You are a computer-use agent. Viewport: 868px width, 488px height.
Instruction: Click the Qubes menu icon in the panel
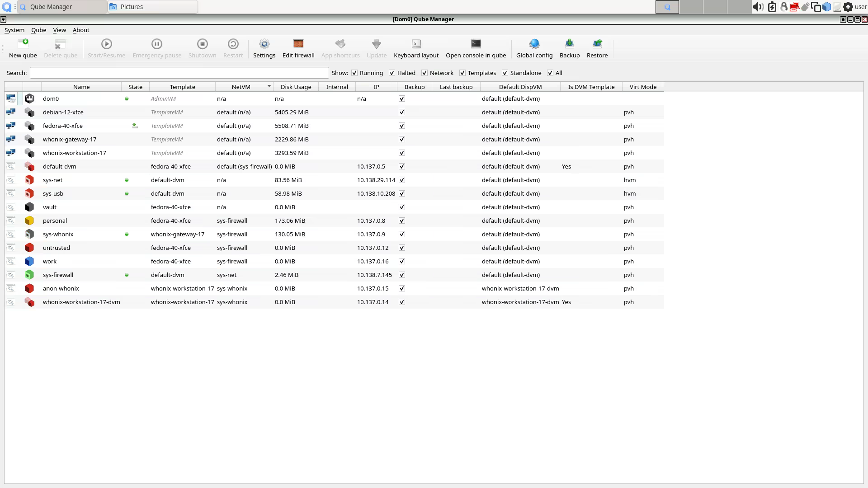click(x=7, y=7)
